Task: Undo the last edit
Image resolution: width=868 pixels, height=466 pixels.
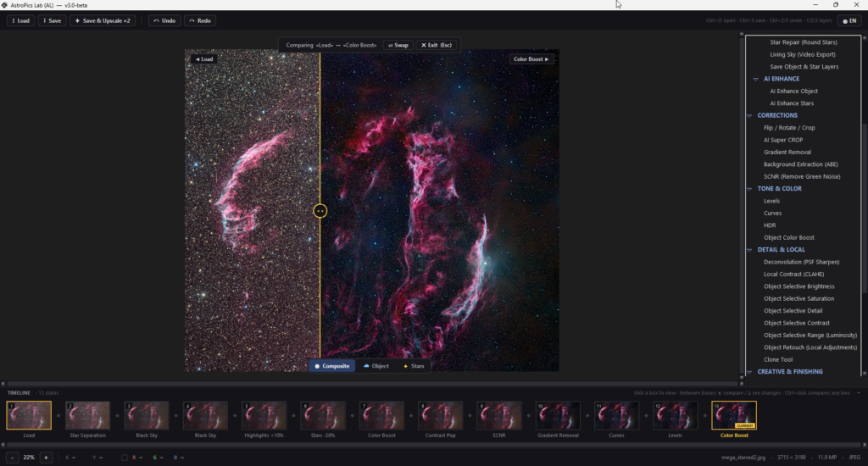Action: click(x=164, y=20)
